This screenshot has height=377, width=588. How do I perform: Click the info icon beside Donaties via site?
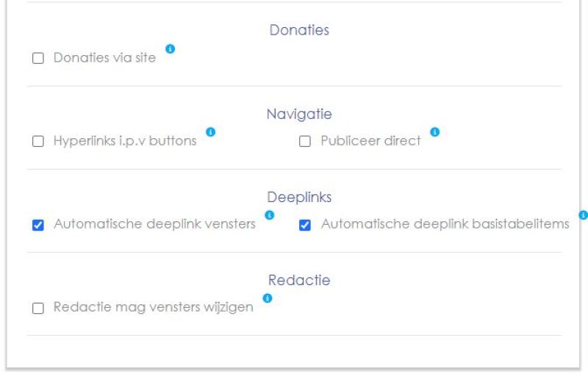tap(171, 49)
